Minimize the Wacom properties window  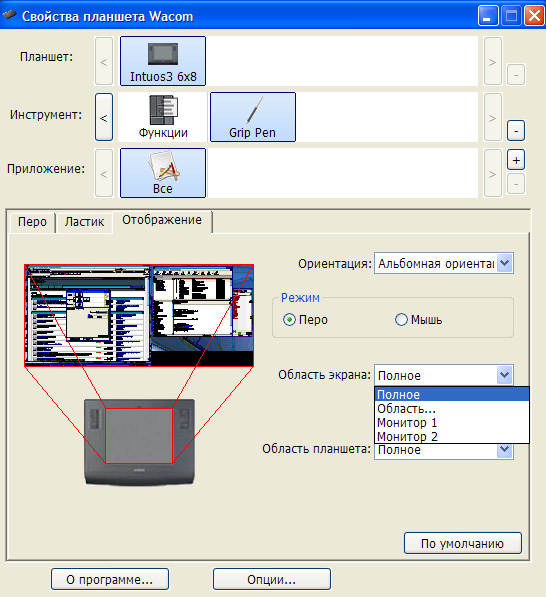488,16
